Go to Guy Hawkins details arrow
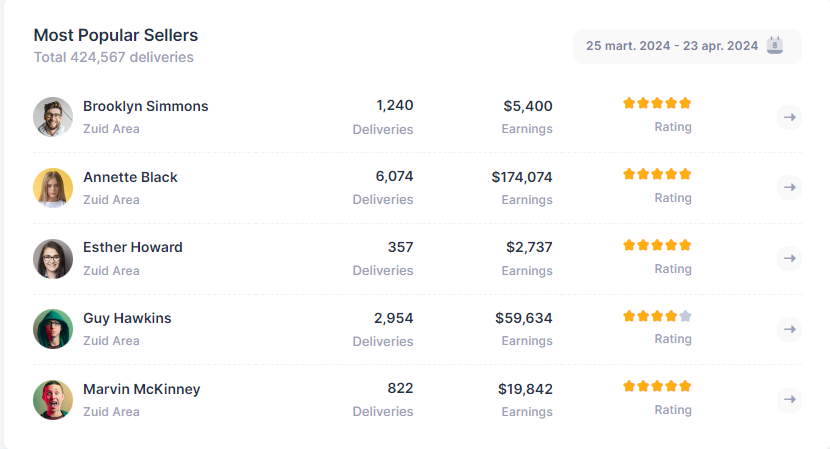 (789, 329)
